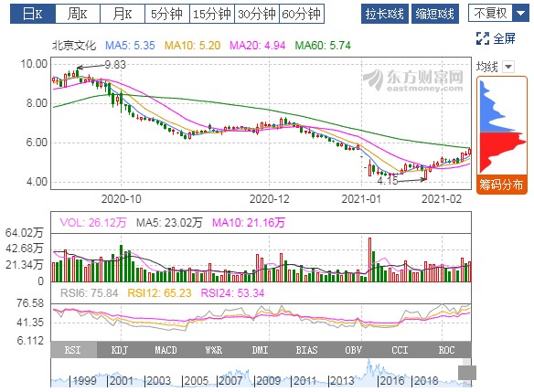This screenshot has height=392, width=534.
Task: Open the 均线 dropdown arrow
Action: (508, 67)
